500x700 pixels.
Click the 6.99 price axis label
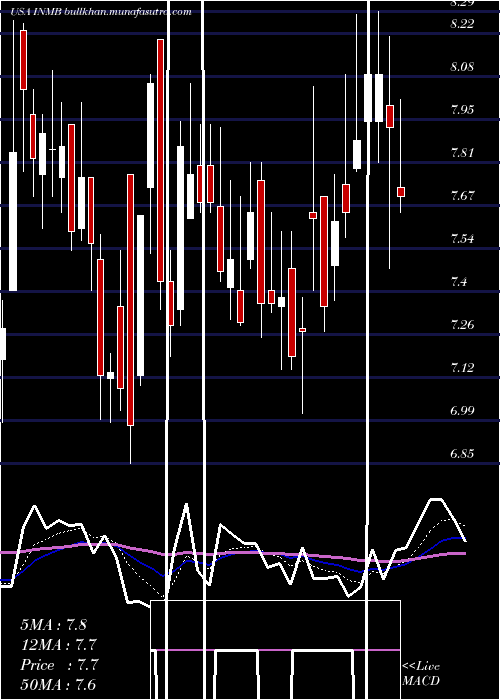point(462,411)
